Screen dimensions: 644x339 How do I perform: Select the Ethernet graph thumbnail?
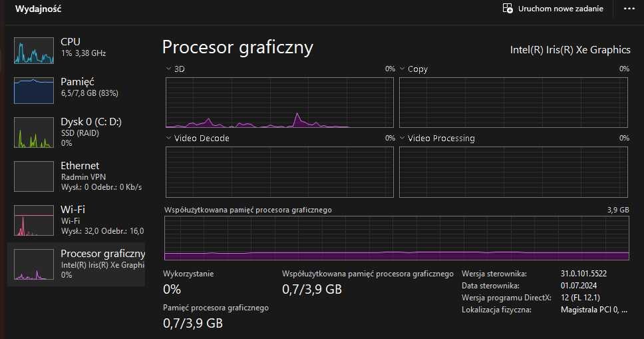click(33, 176)
